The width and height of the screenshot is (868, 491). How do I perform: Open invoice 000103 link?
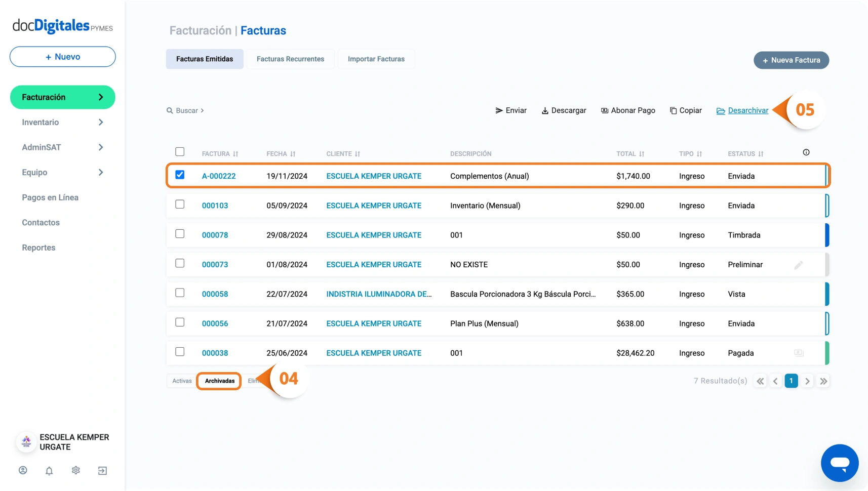click(215, 206)
